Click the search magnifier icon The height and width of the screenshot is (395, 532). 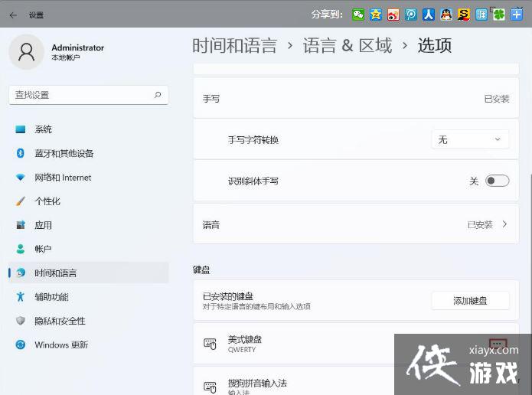coord(158,95)
